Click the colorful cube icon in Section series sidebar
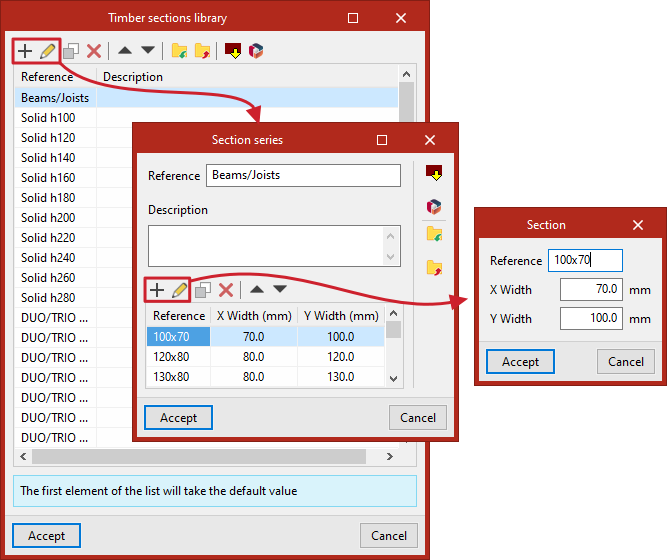This screenshot has height=560, width=667. pyautogui.click(x=434, y=207)
